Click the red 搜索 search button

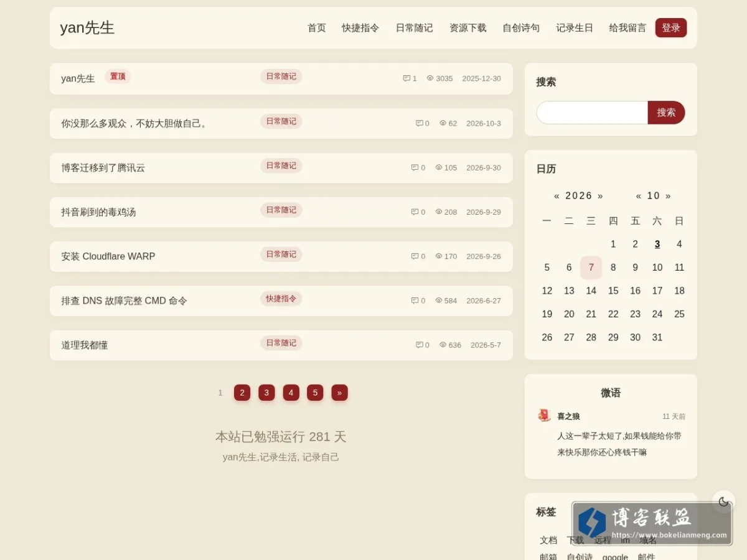click(666, 113)
